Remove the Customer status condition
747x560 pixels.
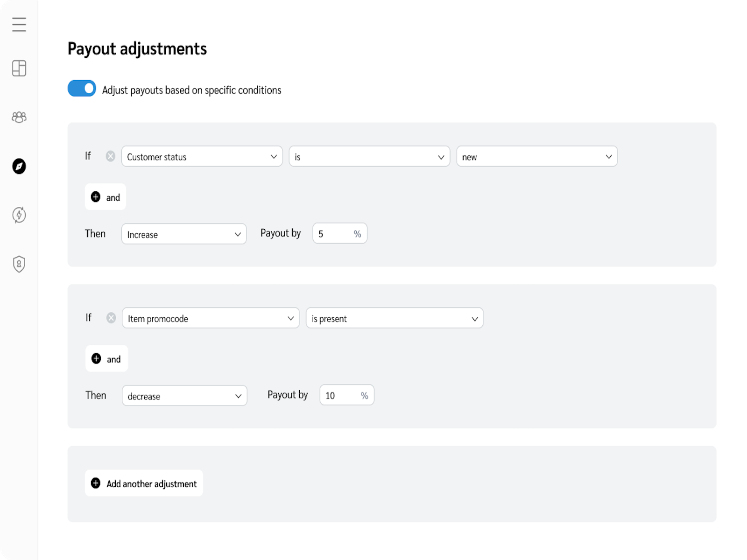tap(111, 156)
